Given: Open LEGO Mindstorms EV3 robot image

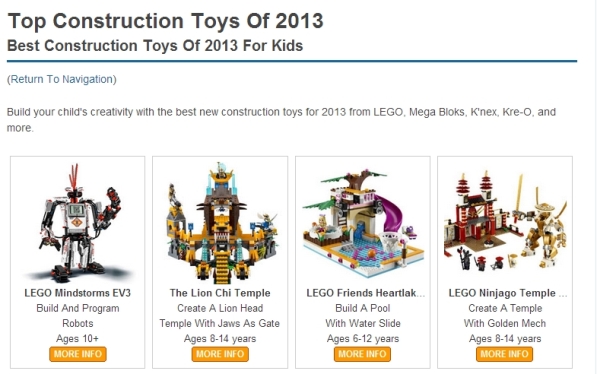Looking at the screenshot, I should point(78,223).
